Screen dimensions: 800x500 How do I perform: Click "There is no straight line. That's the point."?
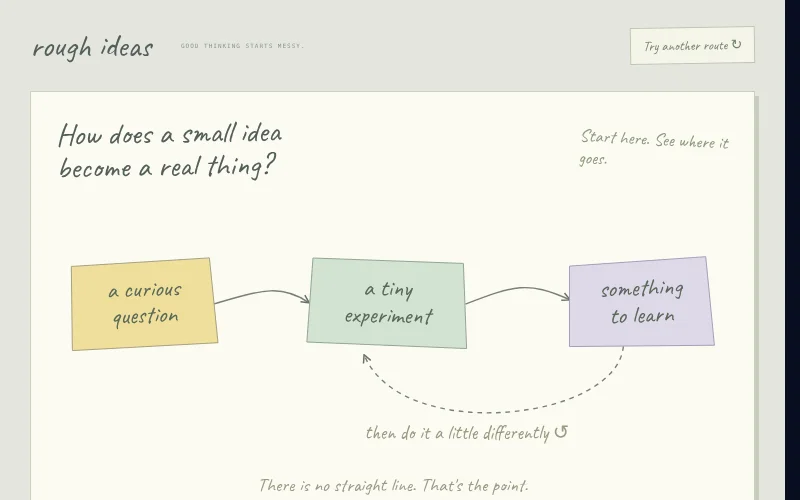(393, 485)
